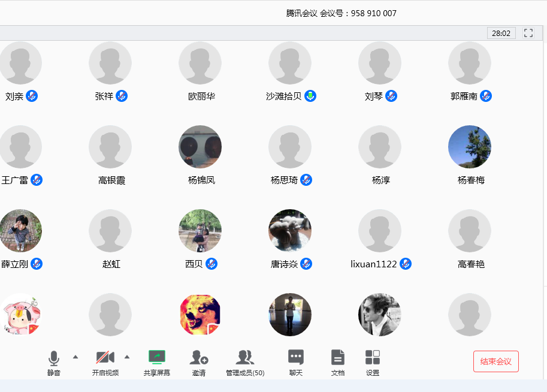Toggle muted mic icon next to 郭雁南
Image resolution: width=547 pixels, height=392 pixels.
[486, 96]
